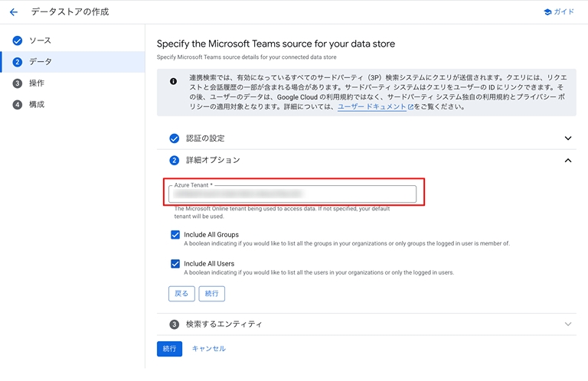Toggle the Include All Groups checkbox
The height and width of the screenshot is (381, 588).
click(175, 235)
